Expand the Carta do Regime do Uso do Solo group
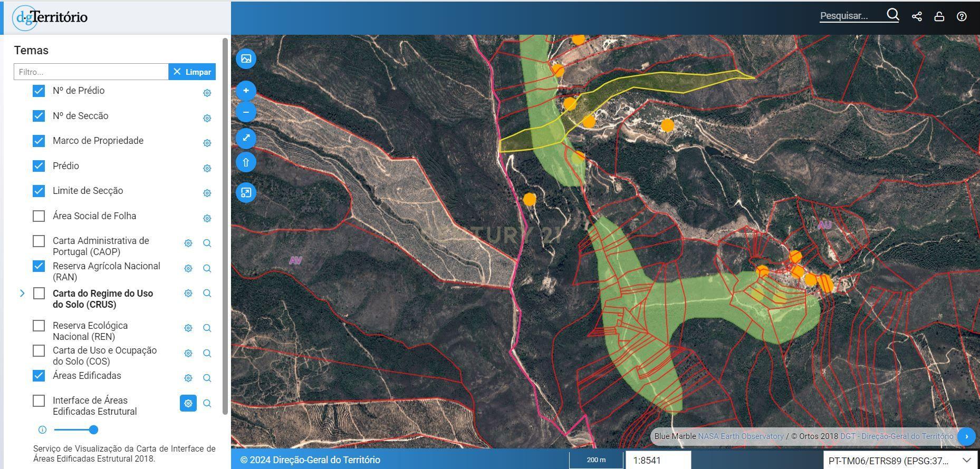 tap(22, 293)
